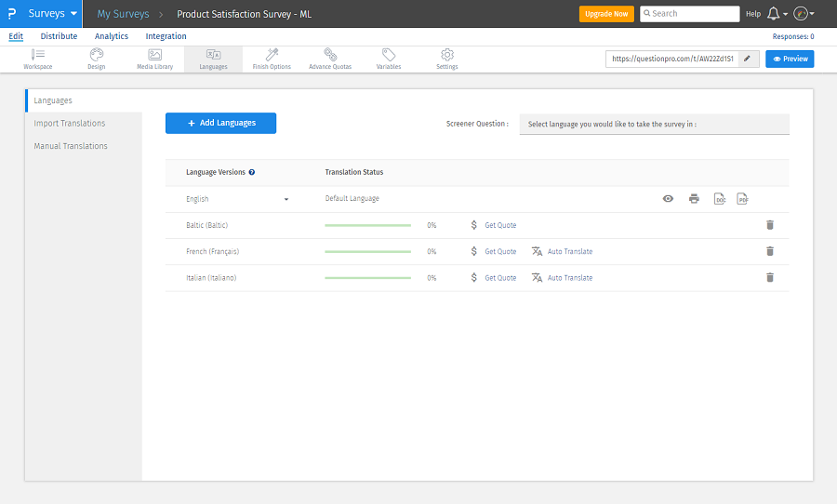Export English survey as PDF icon
Image resolution: width=837 pixels, height=504 pixels.
(742, 199)
